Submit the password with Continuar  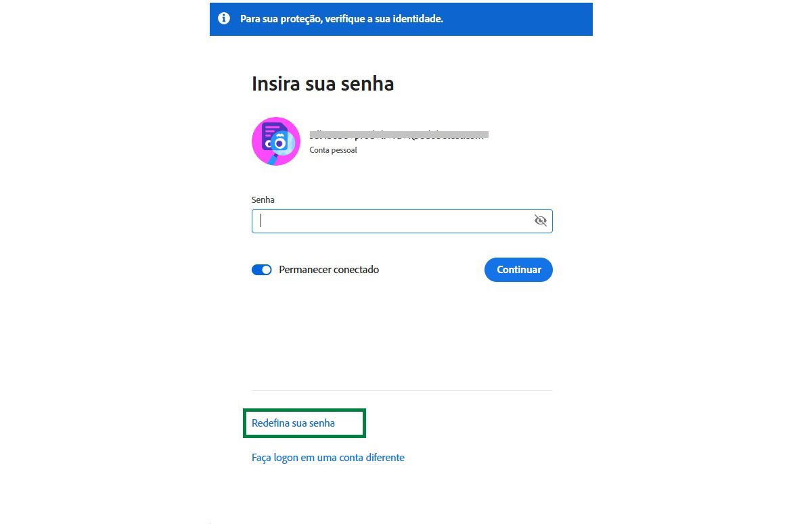pyautogui.click(x=518, y=270)
